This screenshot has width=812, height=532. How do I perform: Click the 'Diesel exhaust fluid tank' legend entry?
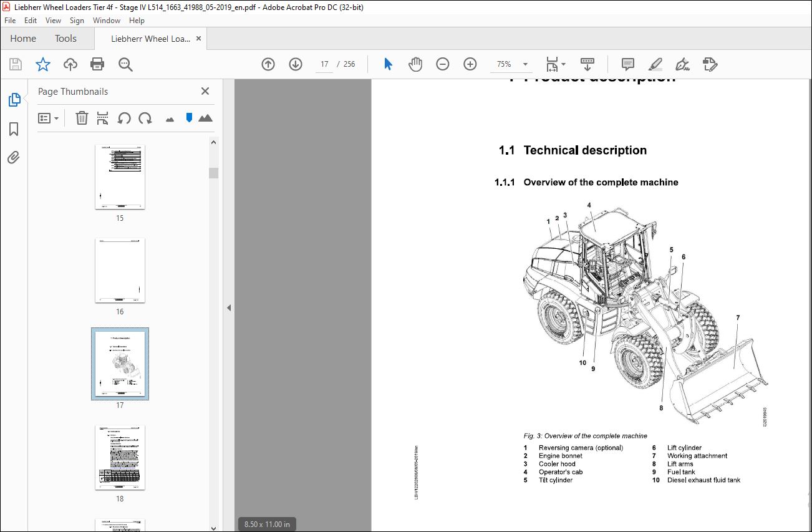[703, 480]
